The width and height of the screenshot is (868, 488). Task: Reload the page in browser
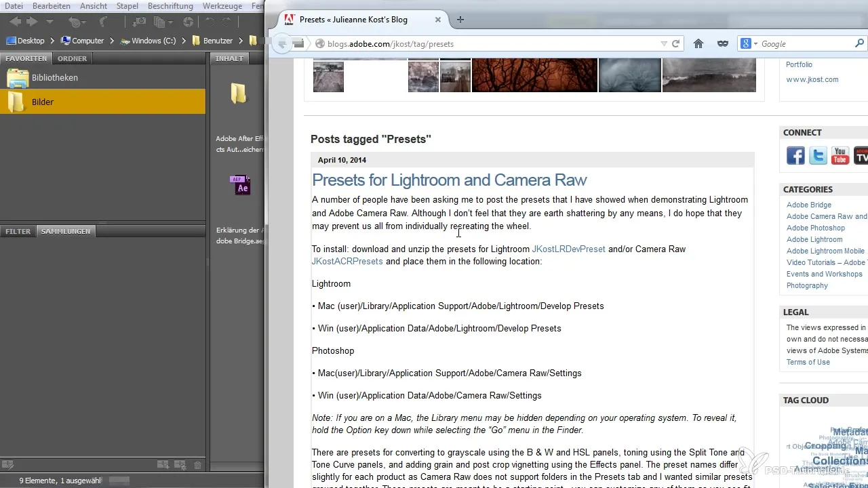click(x=675, y=44)
